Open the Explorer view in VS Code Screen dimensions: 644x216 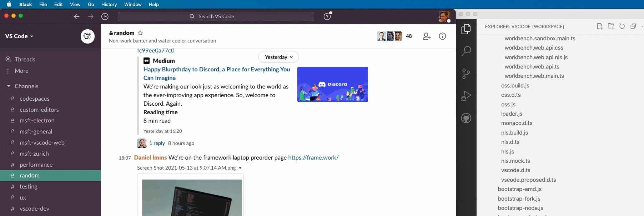pyautogui.click(x=466, y=29)
